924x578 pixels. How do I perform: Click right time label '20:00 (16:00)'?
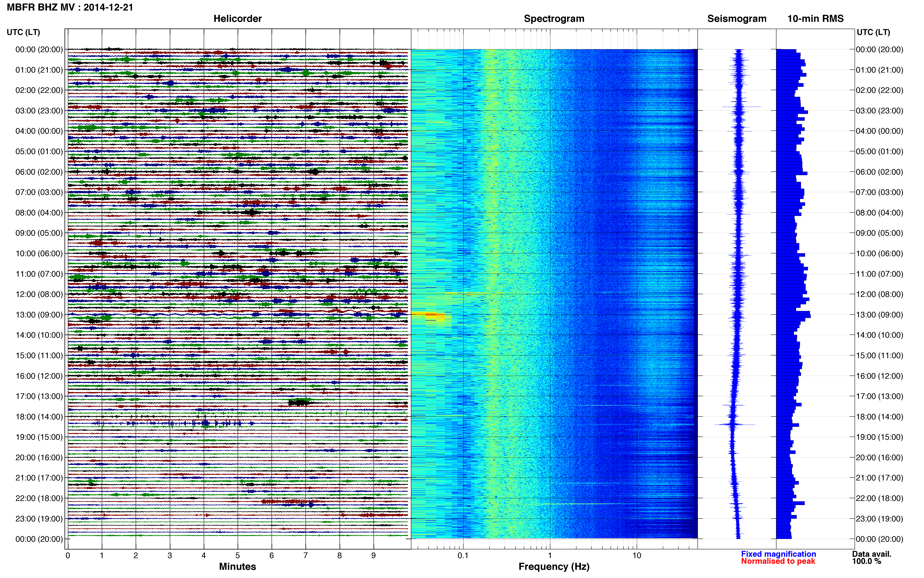coord(879,458)
